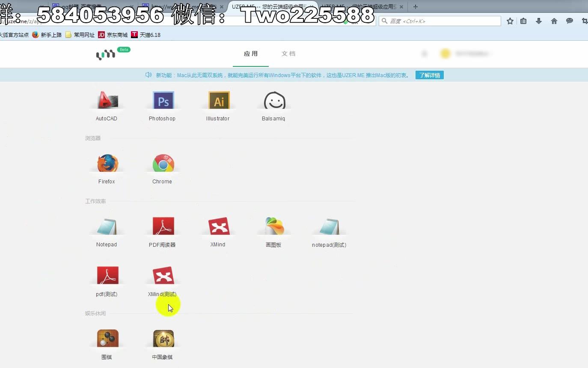Click the speaker announcement icon
The height and width of the screenshot is (368, 588).
148,75
